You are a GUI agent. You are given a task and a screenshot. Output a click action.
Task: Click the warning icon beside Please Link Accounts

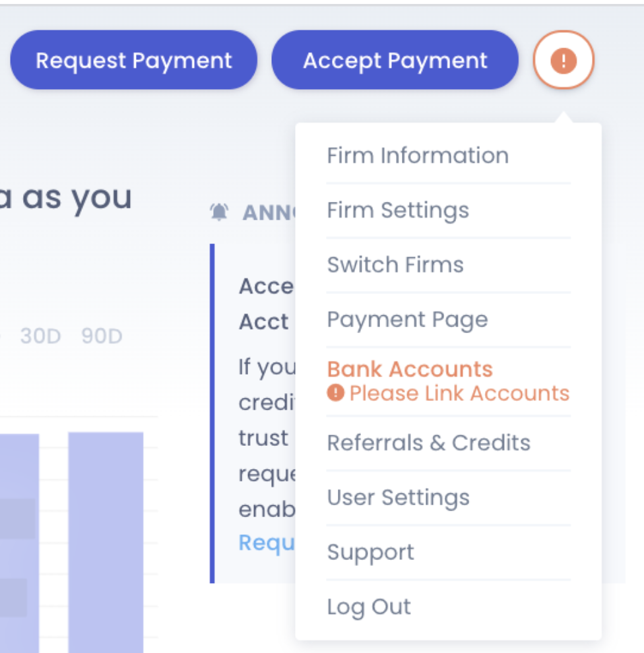336,393
